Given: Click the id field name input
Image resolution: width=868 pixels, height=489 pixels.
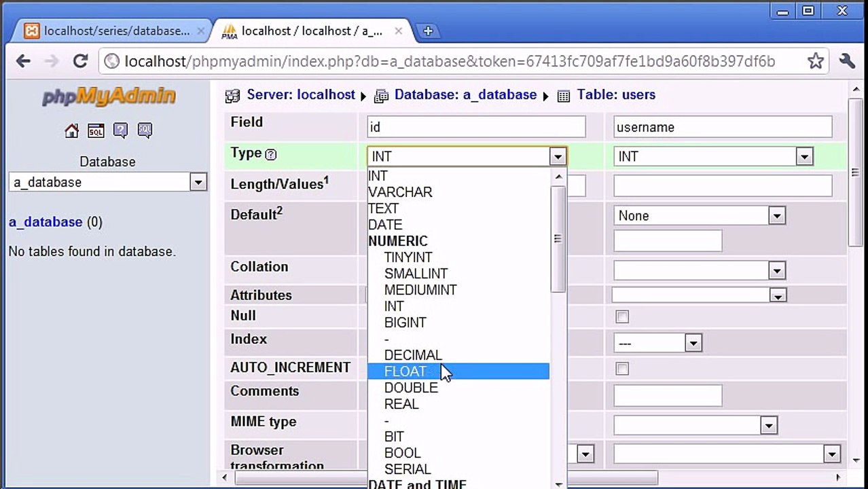Looking at the screenshot, I should pos(476,127).
